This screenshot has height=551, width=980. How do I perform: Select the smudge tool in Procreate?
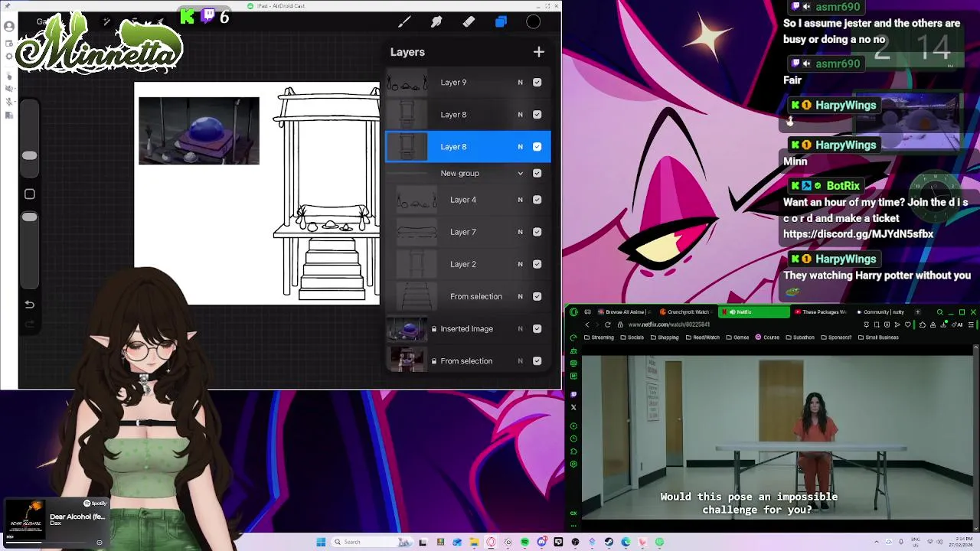pyautogui.click(x=436, y=22)
